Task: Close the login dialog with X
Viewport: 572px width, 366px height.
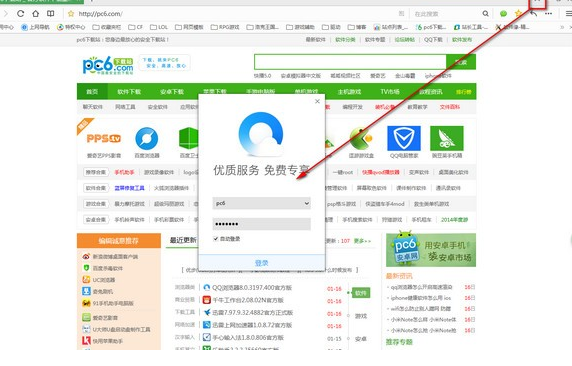Action: click(x=317, y=101)
